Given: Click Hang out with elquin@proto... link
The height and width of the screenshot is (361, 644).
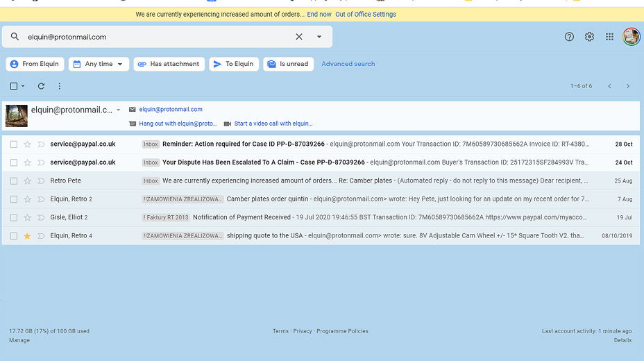Looking at the screenshot, I should [178, 124].
